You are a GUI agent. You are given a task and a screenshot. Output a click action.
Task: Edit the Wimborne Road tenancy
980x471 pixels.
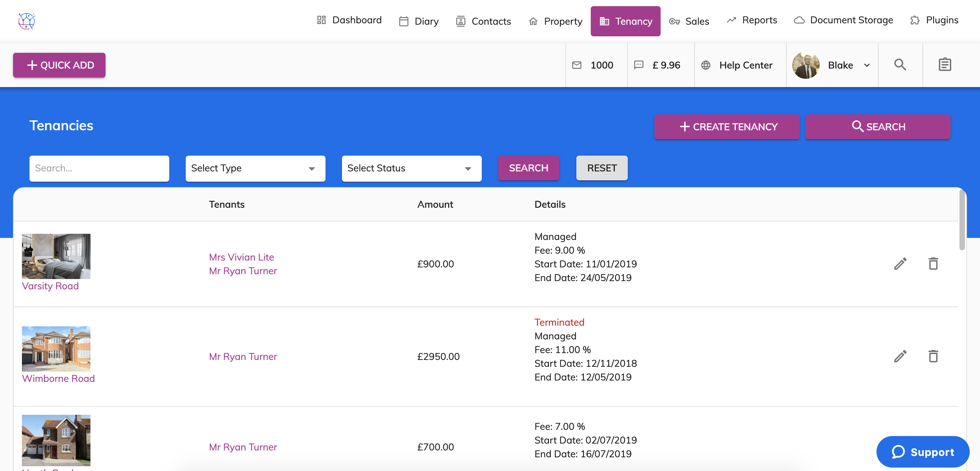900,356
